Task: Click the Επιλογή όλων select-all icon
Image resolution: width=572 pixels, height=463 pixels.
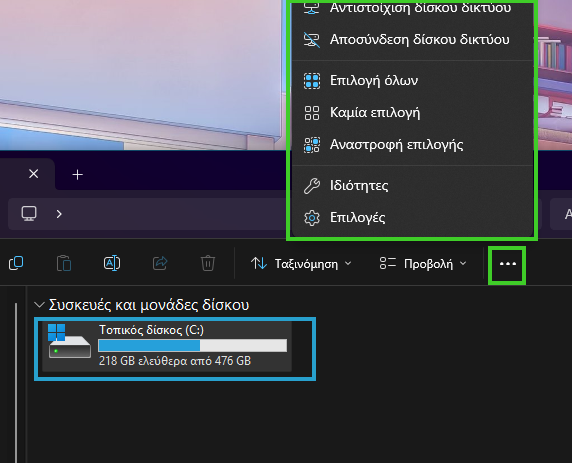Action: (312, 81)
